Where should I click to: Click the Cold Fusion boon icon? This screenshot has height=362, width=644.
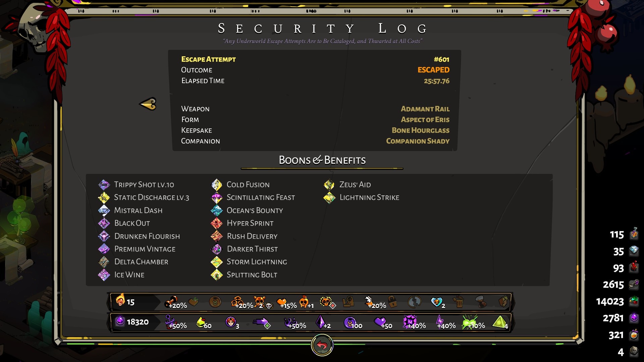coord(217,185)
